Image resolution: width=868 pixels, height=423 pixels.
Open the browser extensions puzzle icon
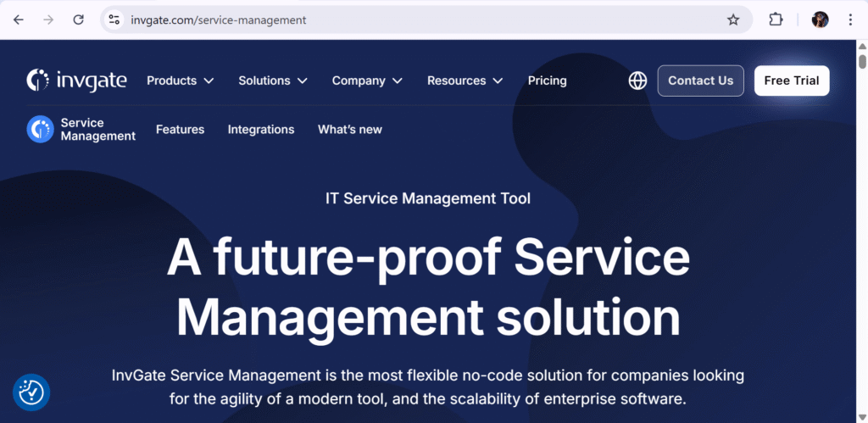[776, 20]
